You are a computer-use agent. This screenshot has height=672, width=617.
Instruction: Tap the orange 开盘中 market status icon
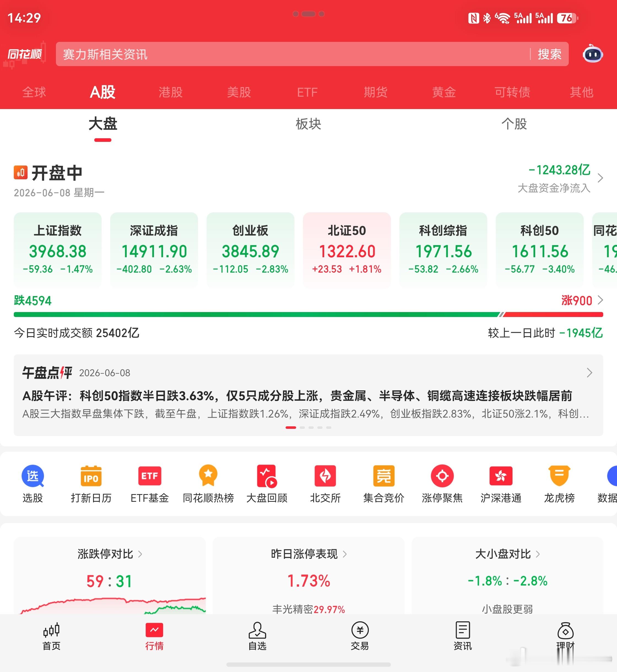21,173
